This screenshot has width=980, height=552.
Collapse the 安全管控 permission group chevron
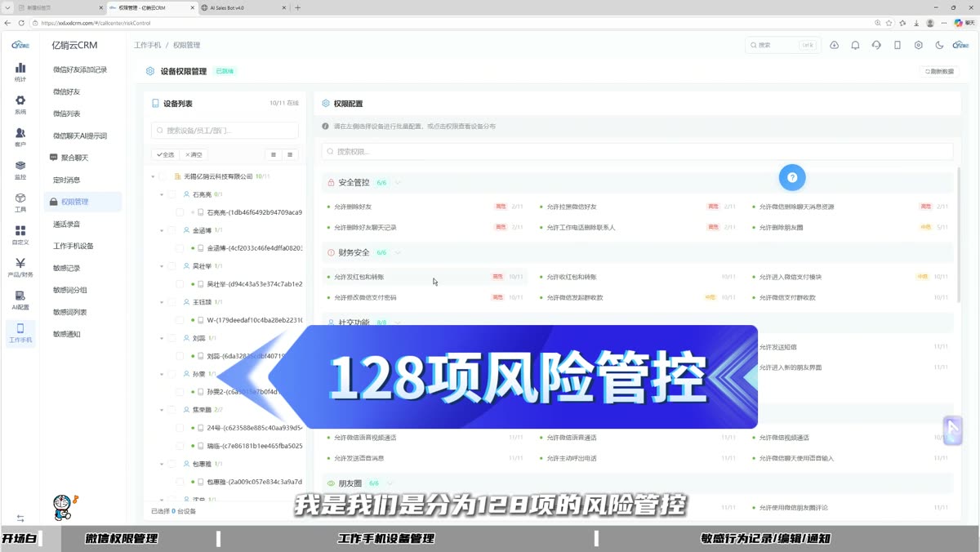398,183
